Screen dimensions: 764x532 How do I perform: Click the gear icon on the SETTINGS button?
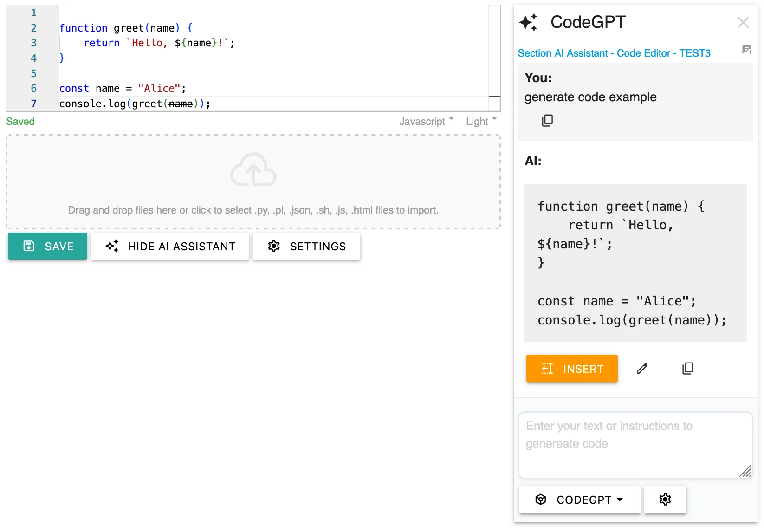274,246
